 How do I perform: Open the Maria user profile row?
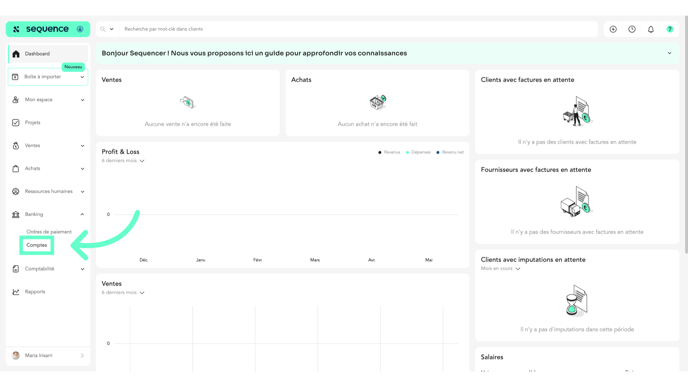point(48,355)
